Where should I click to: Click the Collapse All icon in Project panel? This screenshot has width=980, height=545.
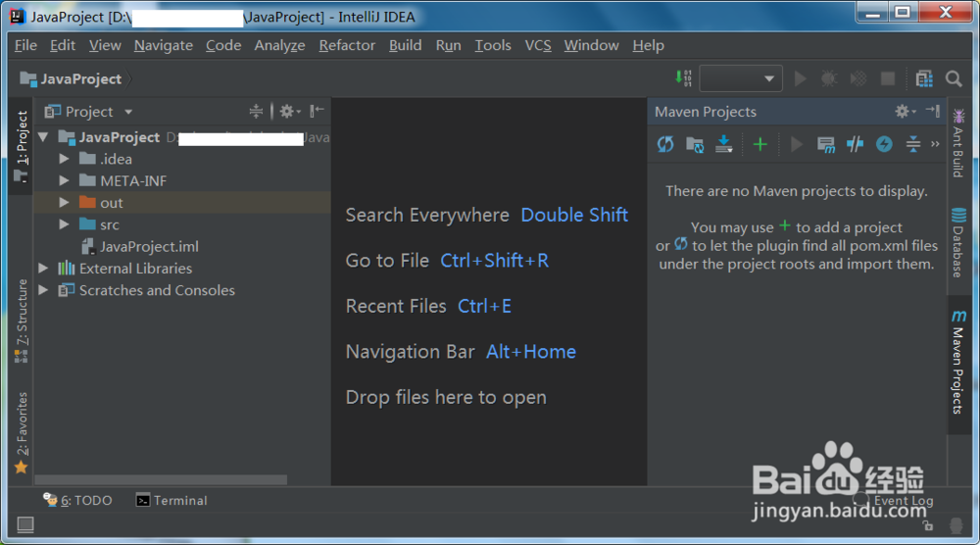point(256,112)
